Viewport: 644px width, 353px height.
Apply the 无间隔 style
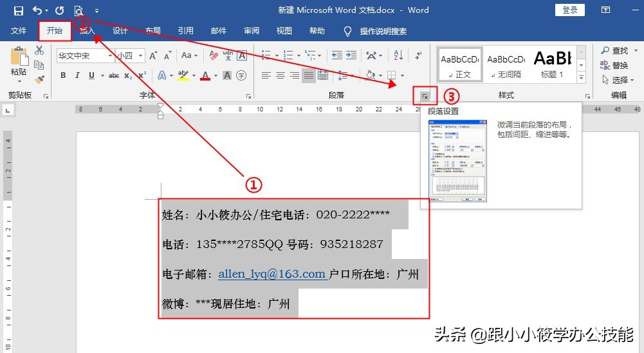pyautogui.click(x=506, y=65)
